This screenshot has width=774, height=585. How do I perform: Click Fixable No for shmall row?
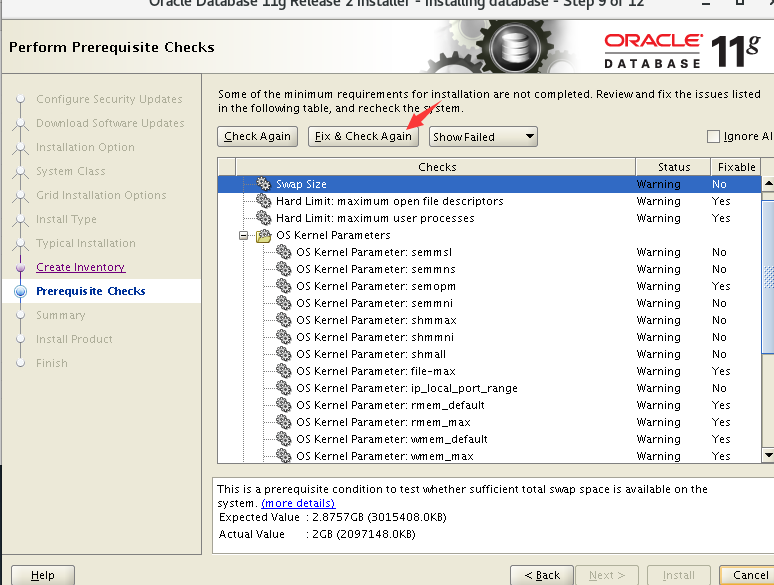(x=719, y=354)
